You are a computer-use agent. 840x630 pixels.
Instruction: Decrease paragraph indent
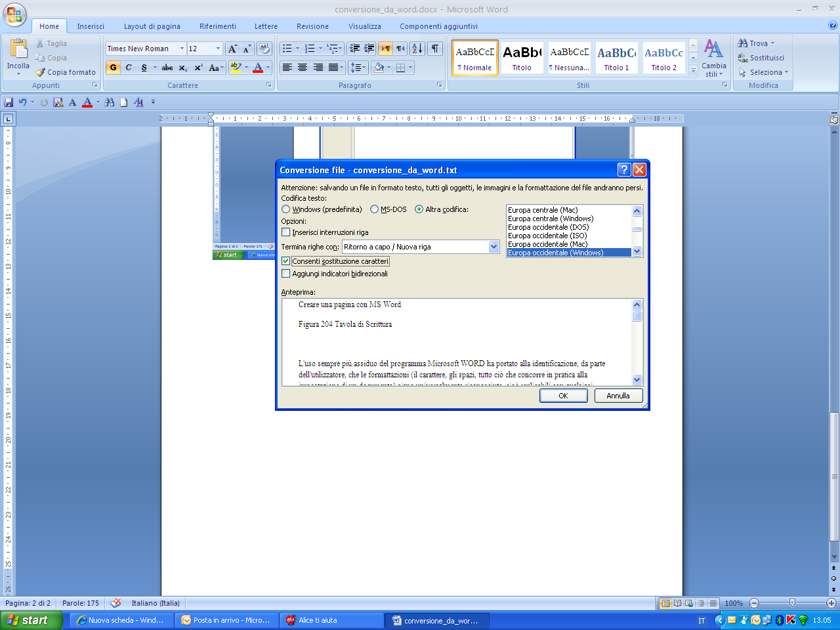(354, 49)
